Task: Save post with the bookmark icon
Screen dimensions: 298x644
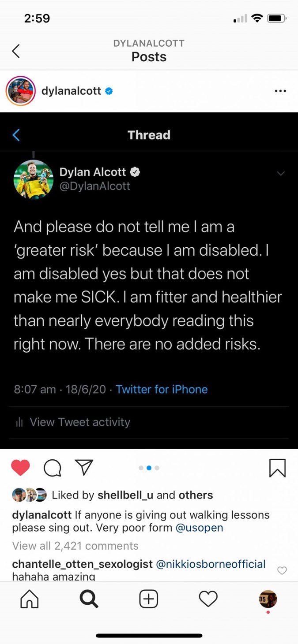Action: click(277, 468)
